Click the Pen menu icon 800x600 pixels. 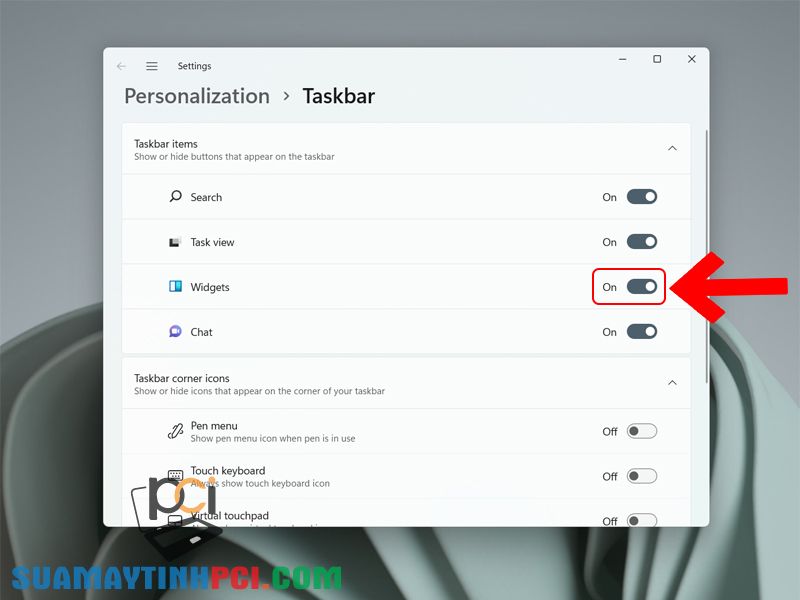click(x=176, y=432)
